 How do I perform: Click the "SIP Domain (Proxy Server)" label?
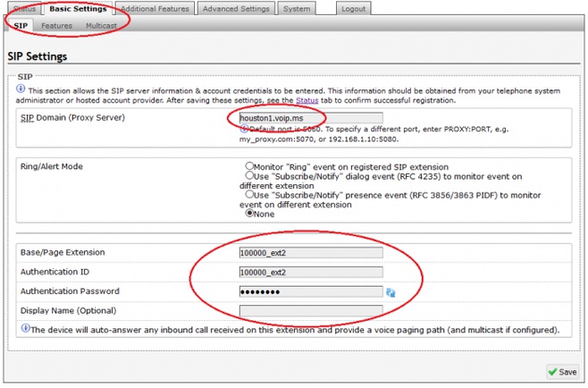point(72,117)
